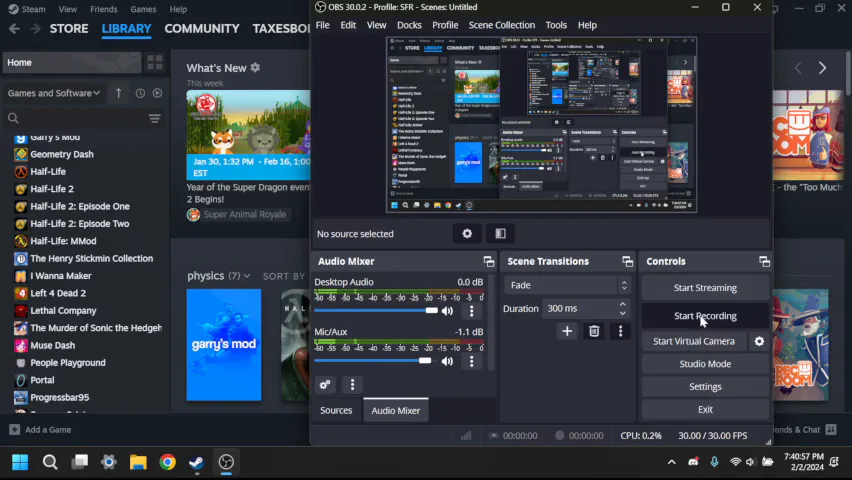Open source properties gear in OBS toolbar

click(467, 234)
